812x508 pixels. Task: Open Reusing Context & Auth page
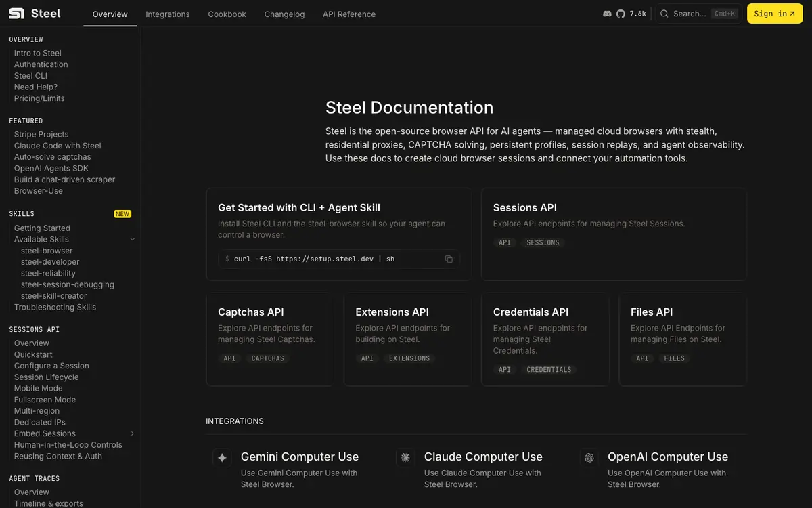pos(58,457)
